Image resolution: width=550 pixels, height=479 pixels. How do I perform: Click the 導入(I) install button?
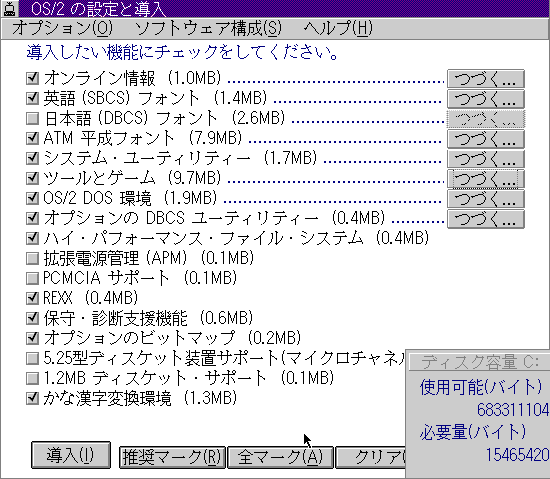pyautogui.click(x=71, y=455)
